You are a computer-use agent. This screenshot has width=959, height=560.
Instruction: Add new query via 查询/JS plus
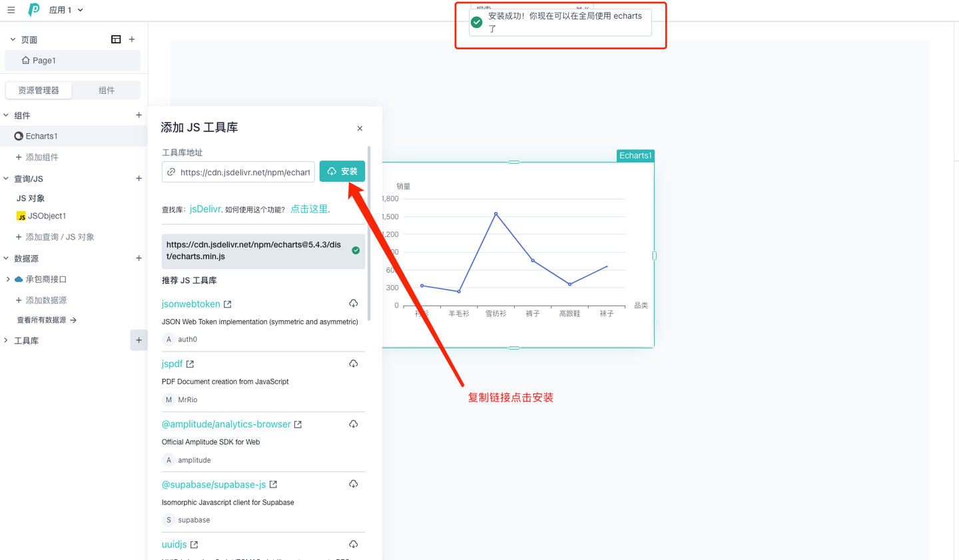coord(139,178)
